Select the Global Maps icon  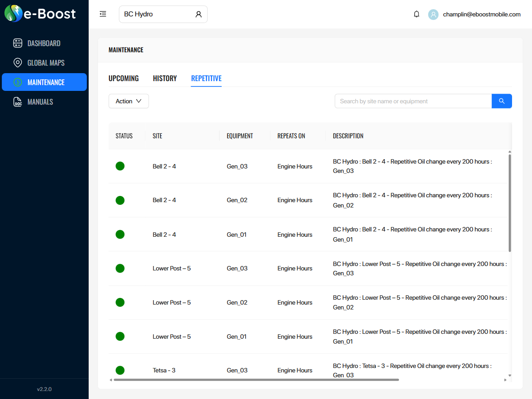[18, 63]
